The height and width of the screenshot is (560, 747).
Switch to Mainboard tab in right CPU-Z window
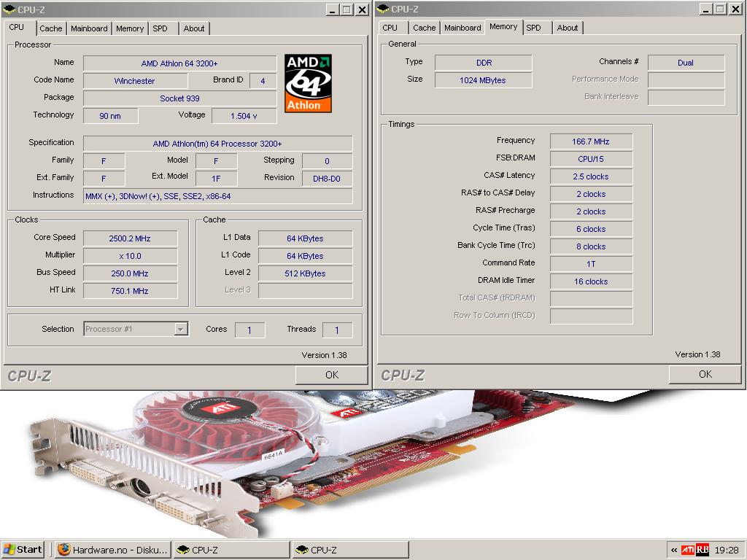pos(462,28)
